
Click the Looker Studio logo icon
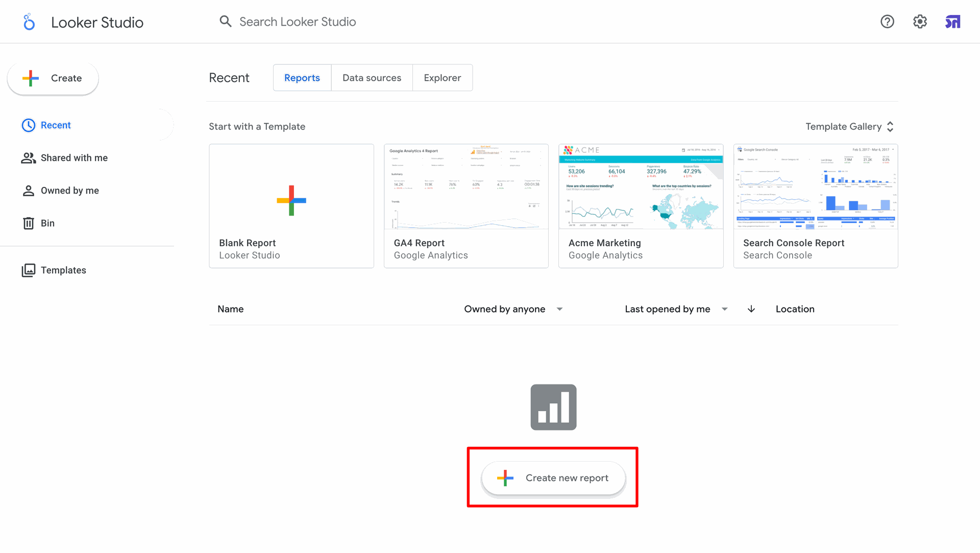[x=29, y=22]
